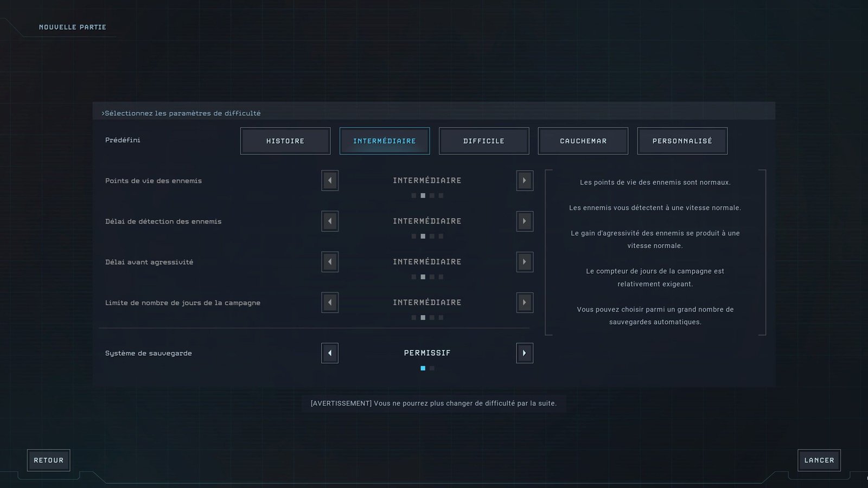Switch Système de sauvegarde to next option
This screenshot has height=488, width=868.
pyautogui.click(x=524, y=353)
